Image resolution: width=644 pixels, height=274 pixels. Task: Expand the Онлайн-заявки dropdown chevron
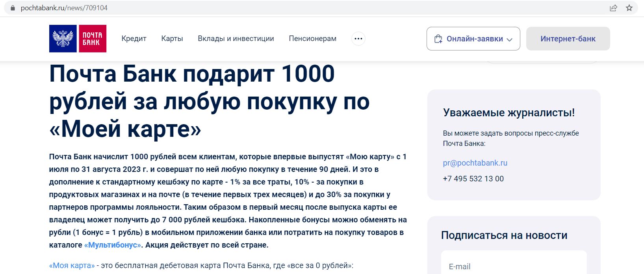[x=509, y=39]
